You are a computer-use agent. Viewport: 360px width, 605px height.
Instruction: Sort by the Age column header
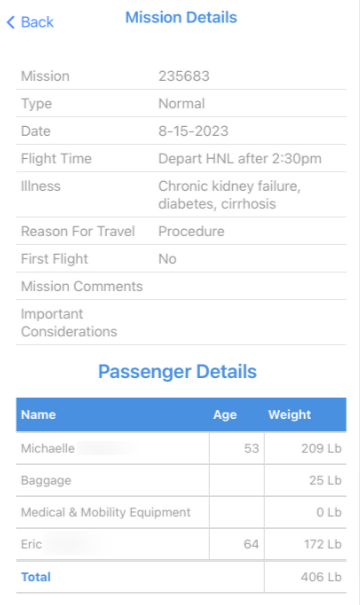pyautogui.click(x=225, y=415)
